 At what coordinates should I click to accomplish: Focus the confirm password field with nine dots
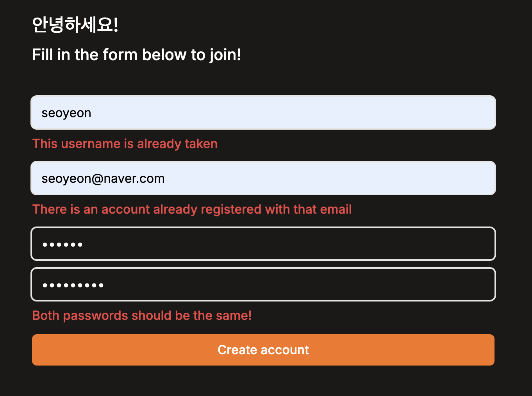pyautogui.click(x=263, y=284)
